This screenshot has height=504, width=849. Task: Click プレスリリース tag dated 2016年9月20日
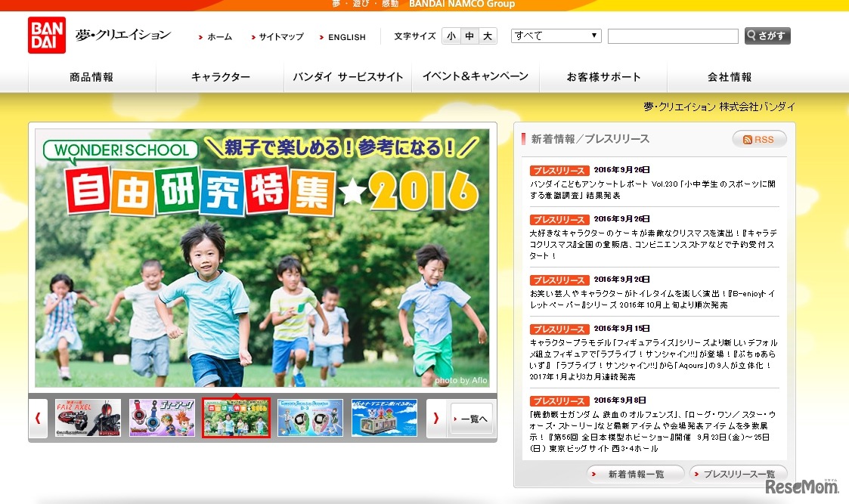(x=559, y=280)
